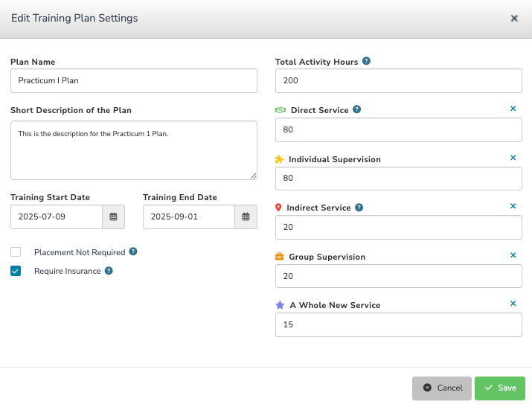Focus the Plan Name input field

[x=134, y=80]
